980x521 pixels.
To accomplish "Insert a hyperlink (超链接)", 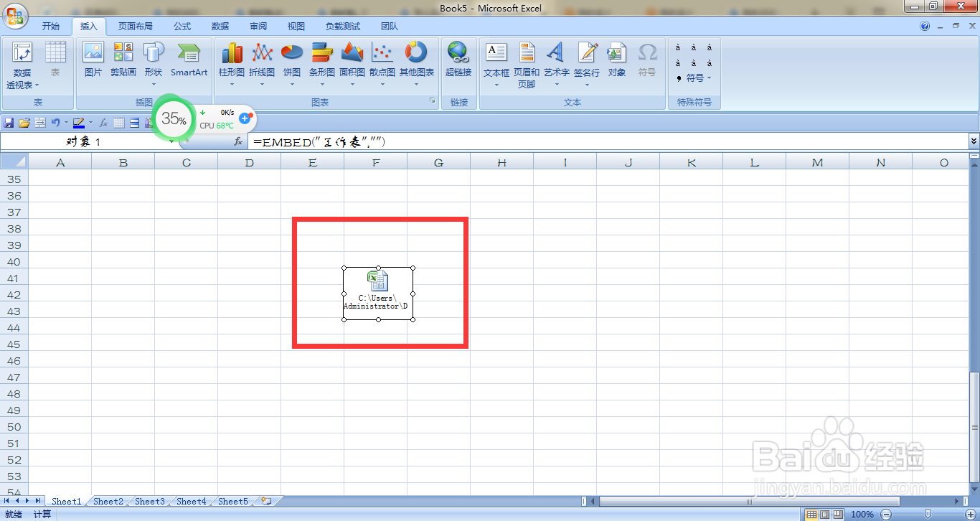I will tap(458, 60).
